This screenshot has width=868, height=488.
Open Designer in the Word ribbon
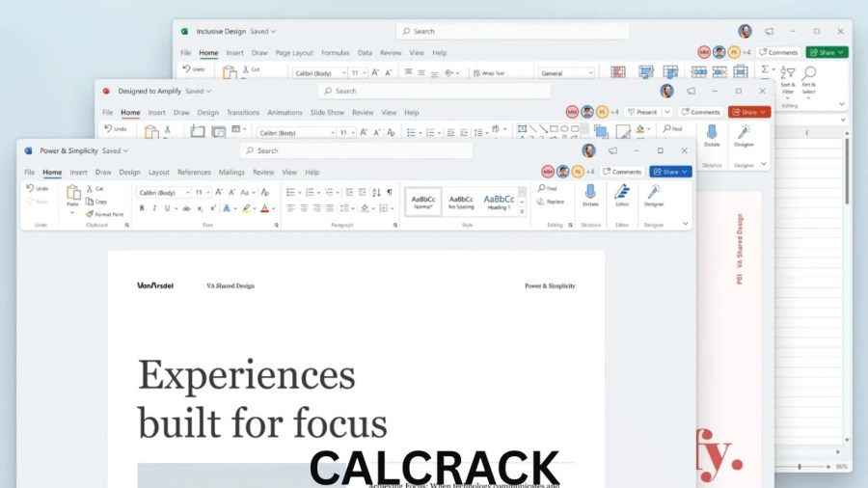tap(654, 191)
